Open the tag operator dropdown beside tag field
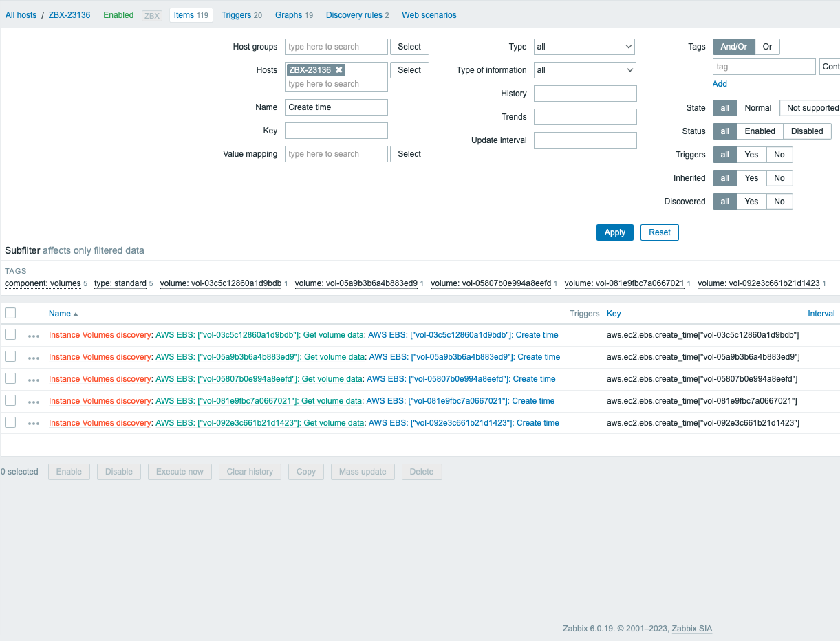 (830, 67)
